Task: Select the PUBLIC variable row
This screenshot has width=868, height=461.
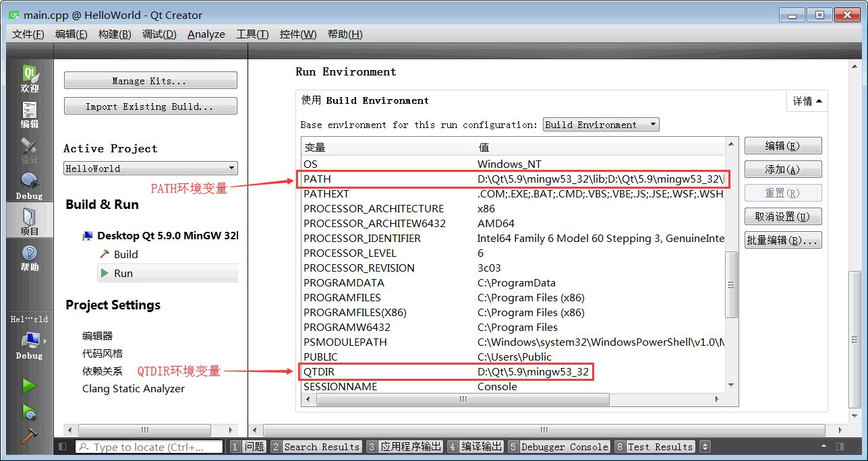Action: tap(513, 357)
